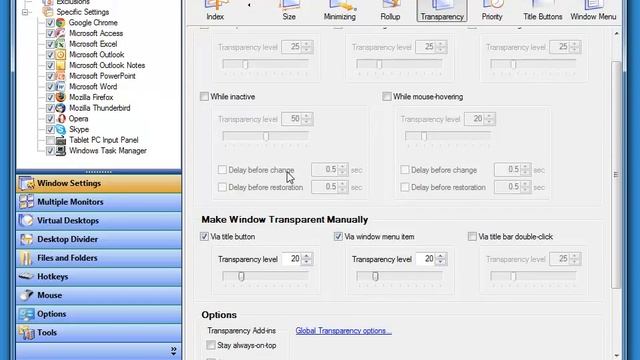This screenshot has height=360, width=640.
Task: Click the Tablet PC Input Panel icon
Action: click(60, 140)
